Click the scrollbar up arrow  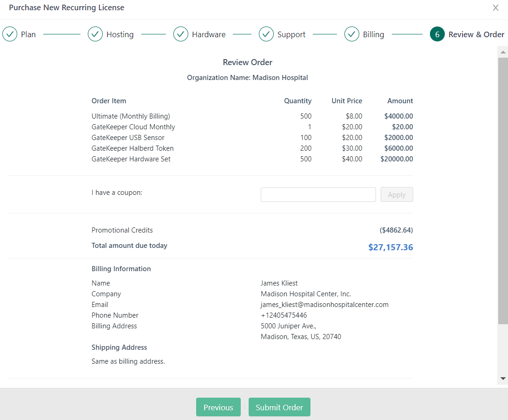(503, 51)
